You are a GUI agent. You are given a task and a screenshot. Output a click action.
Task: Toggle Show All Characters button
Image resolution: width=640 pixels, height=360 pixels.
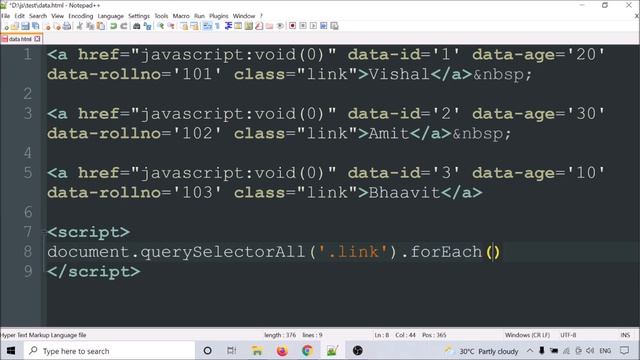[217, 26]
